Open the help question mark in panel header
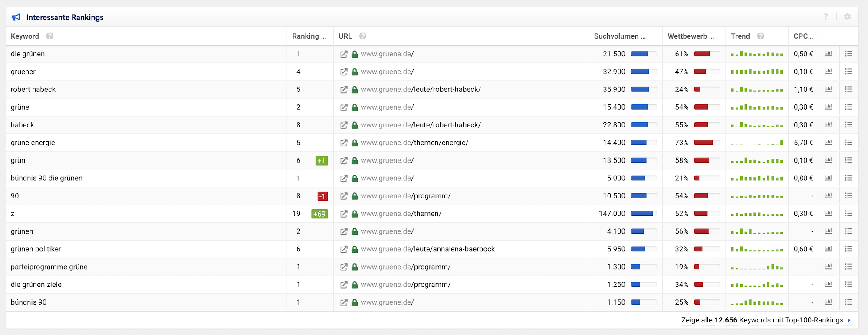Image resolution: width=868 pixels, height=335 pixels. click(826, 16)
